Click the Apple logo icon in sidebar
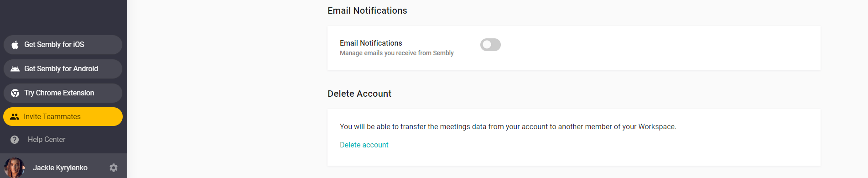Screen dimensions: 868x178 [x=15, y=45]
